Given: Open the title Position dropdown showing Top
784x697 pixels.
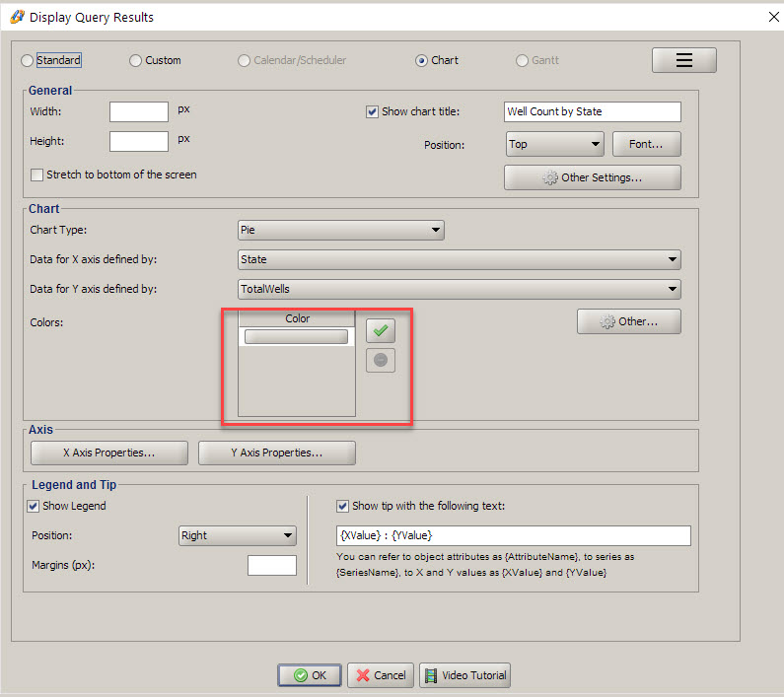Looking at the screenshot, I should 554,144.
